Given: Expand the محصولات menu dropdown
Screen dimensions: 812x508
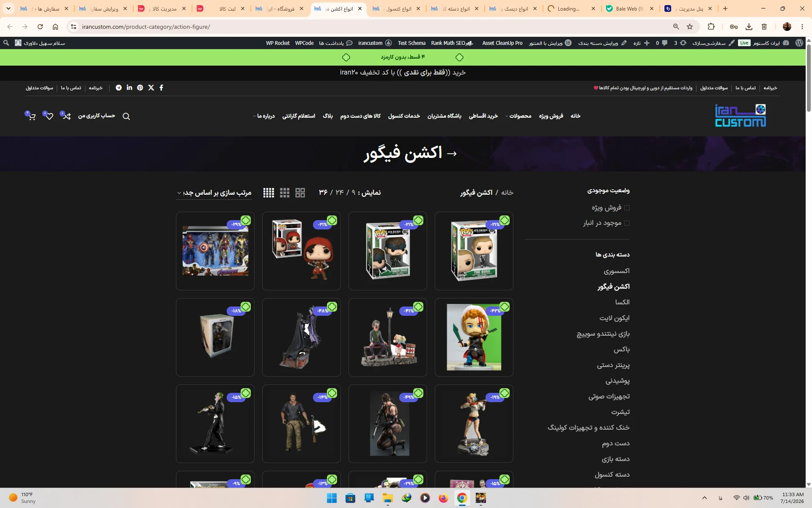Looking at the screenshot, I should [x=518, y=116].
